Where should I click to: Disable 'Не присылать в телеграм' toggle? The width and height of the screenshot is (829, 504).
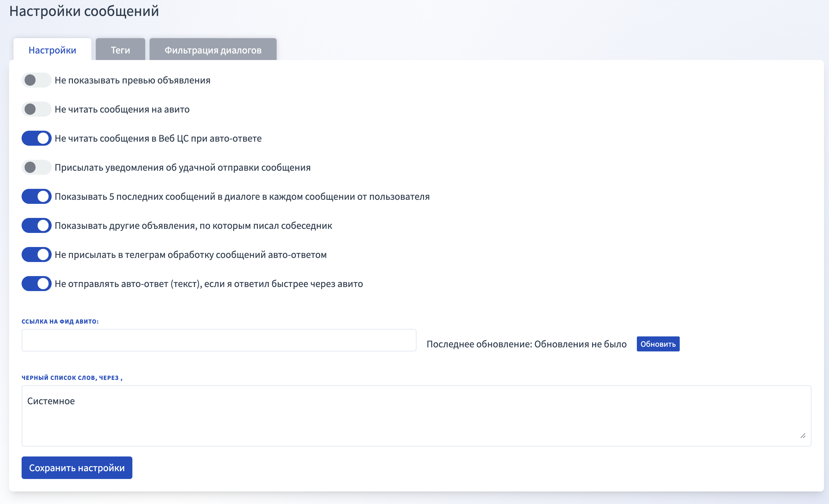tap(36, 255)
